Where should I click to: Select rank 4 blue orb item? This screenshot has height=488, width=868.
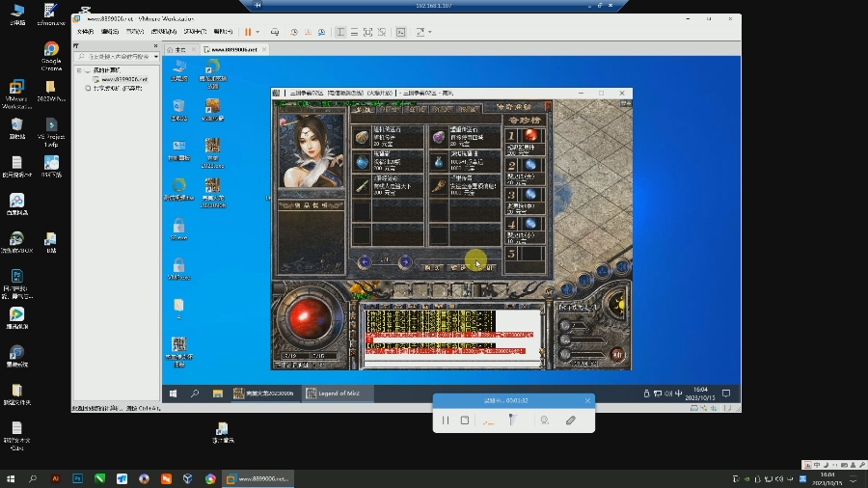(x=530, y=224)
